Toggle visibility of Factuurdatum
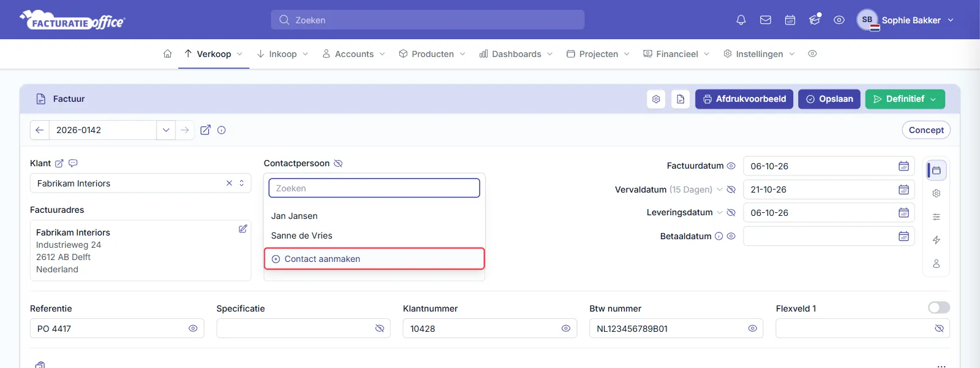This screenshot has width=980, height=368. 731,166
